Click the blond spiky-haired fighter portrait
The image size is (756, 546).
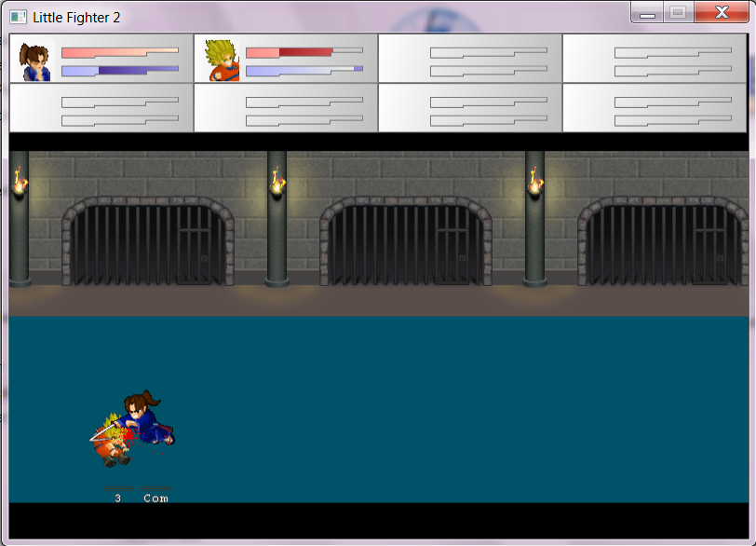(x=222, y=61)
